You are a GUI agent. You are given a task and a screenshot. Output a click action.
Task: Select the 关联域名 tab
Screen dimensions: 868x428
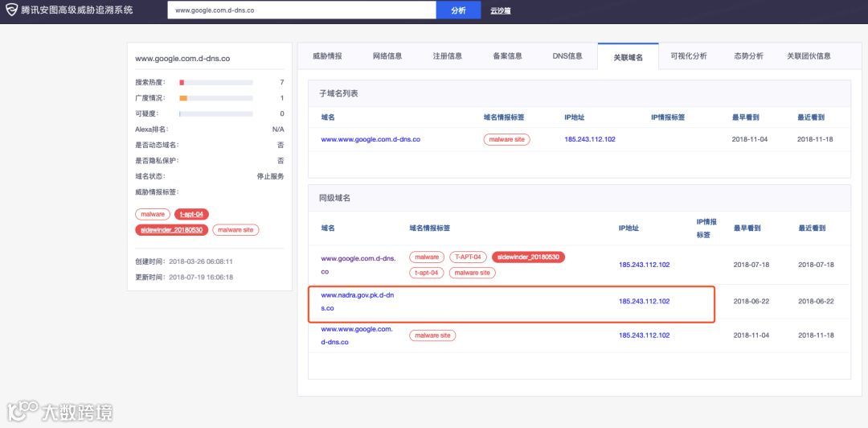pyautogui.click(x=628, y=56)
